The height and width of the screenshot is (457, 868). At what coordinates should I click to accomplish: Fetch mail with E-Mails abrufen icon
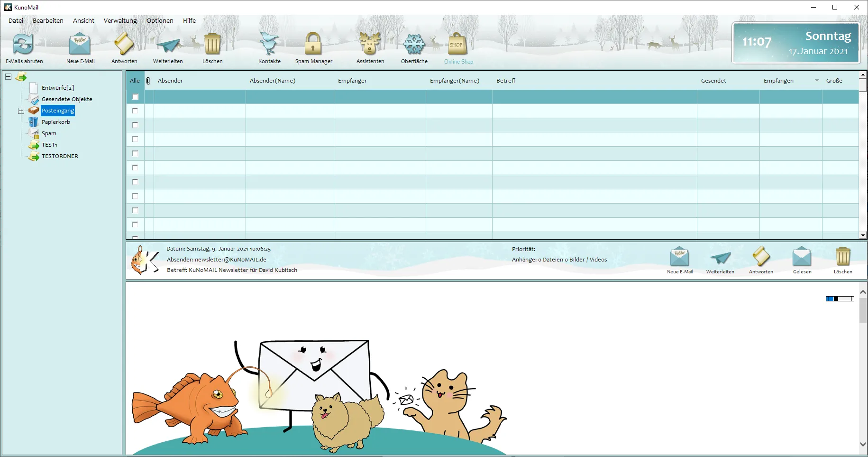click(x=23, y=45)
